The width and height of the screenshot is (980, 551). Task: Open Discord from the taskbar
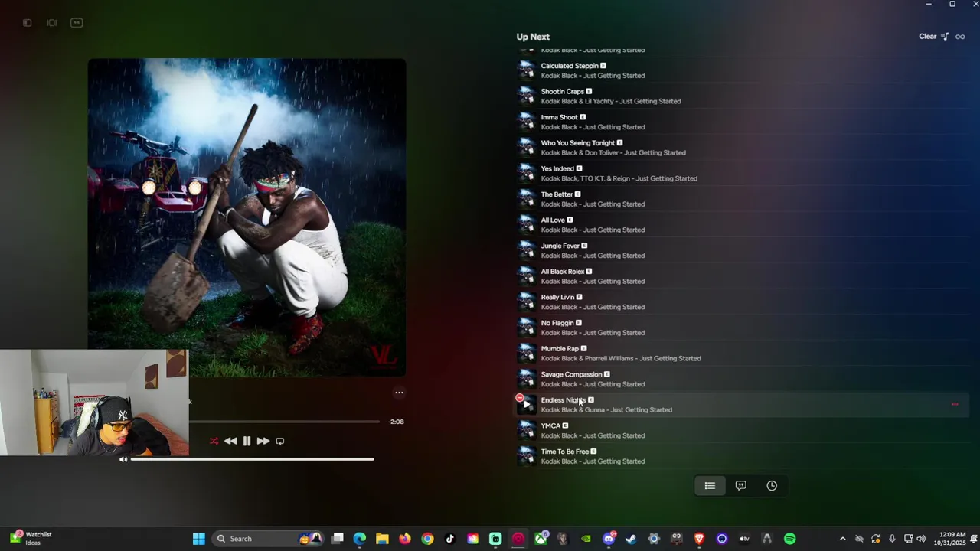click(x=609, y=539)
